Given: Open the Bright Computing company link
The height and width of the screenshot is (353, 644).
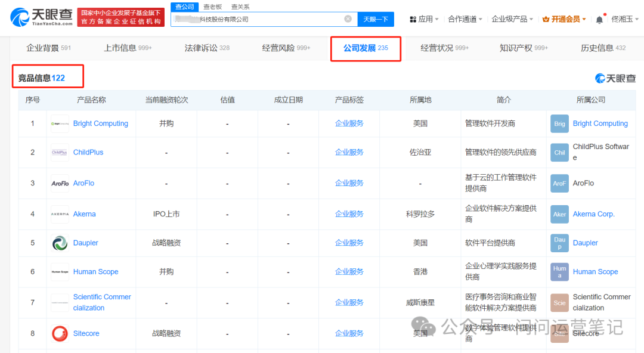Looking at the screenshot, I should click(600, 123).
